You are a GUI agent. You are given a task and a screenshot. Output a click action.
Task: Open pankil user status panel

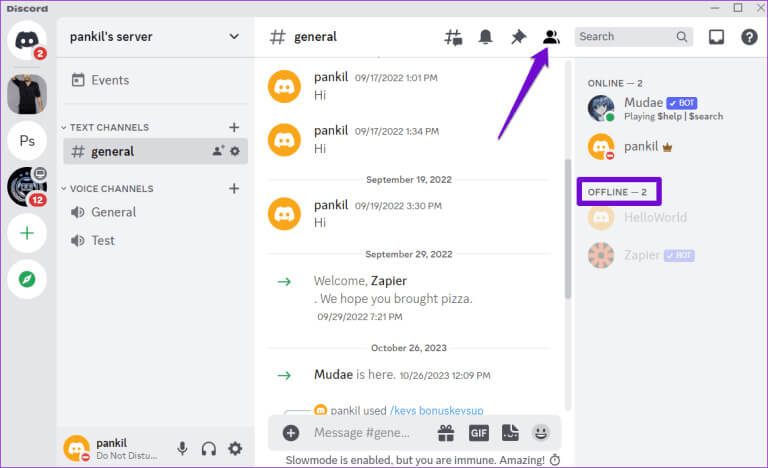[113, 448]
